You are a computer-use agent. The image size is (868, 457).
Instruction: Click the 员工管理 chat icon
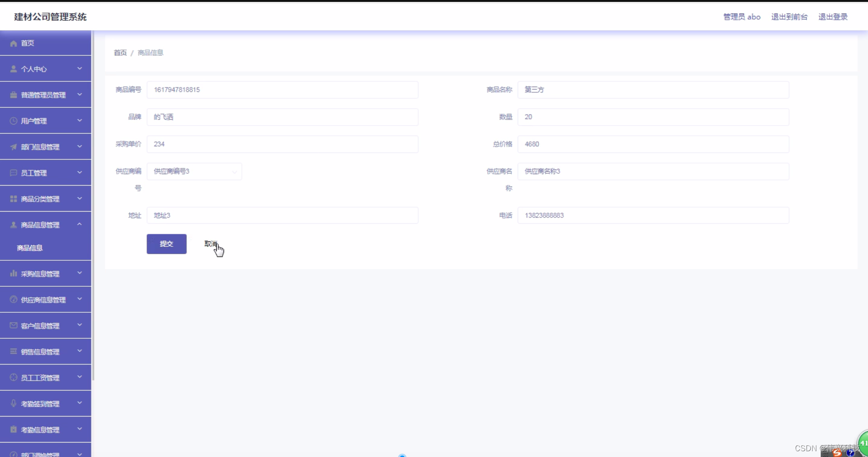[x=12, y=173]
